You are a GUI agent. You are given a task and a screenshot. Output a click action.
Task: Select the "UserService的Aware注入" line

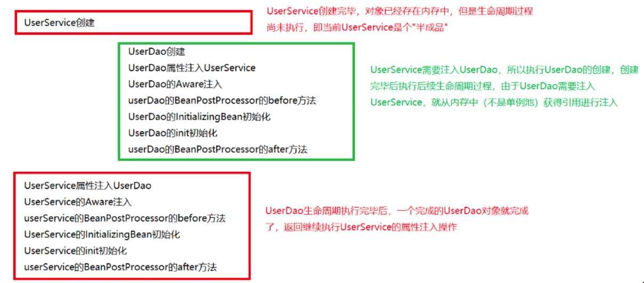tap(78, 202)
